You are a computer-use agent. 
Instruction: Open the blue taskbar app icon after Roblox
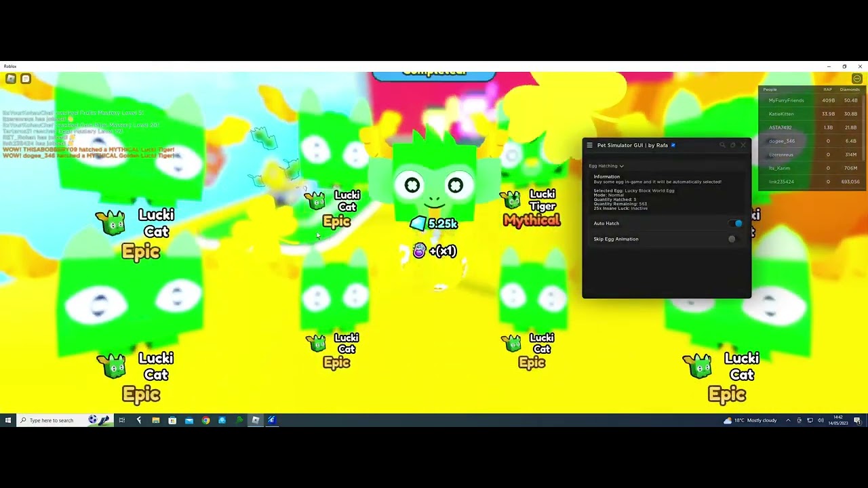coord(271,420)
